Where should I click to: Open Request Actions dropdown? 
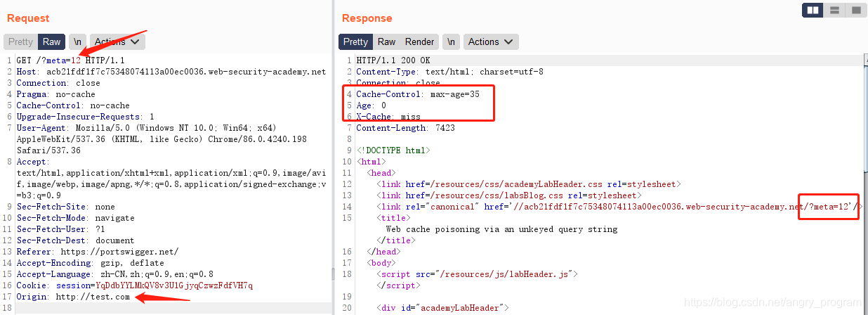[x=117, y=42]
